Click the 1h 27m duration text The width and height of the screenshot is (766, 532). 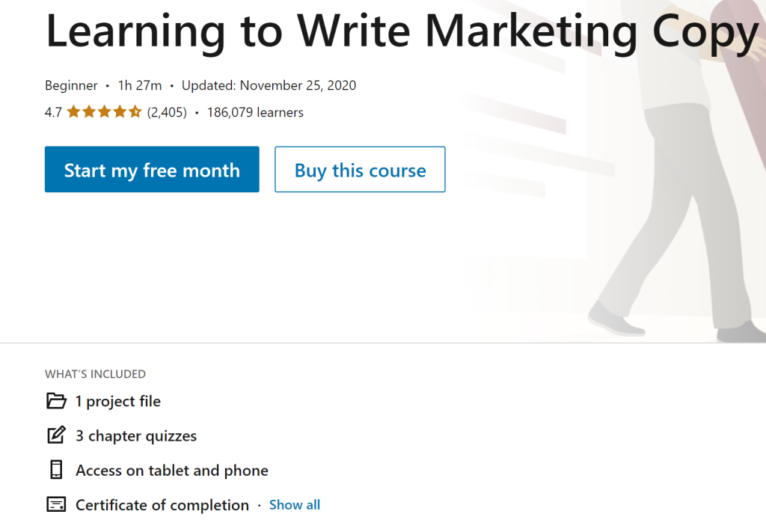point(138,85)
